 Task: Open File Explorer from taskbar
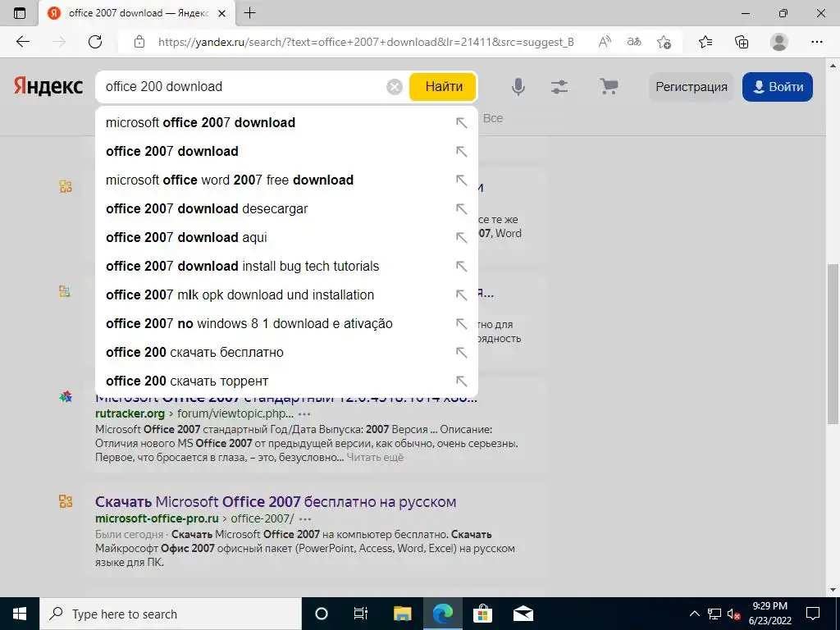tap(402, 614)
